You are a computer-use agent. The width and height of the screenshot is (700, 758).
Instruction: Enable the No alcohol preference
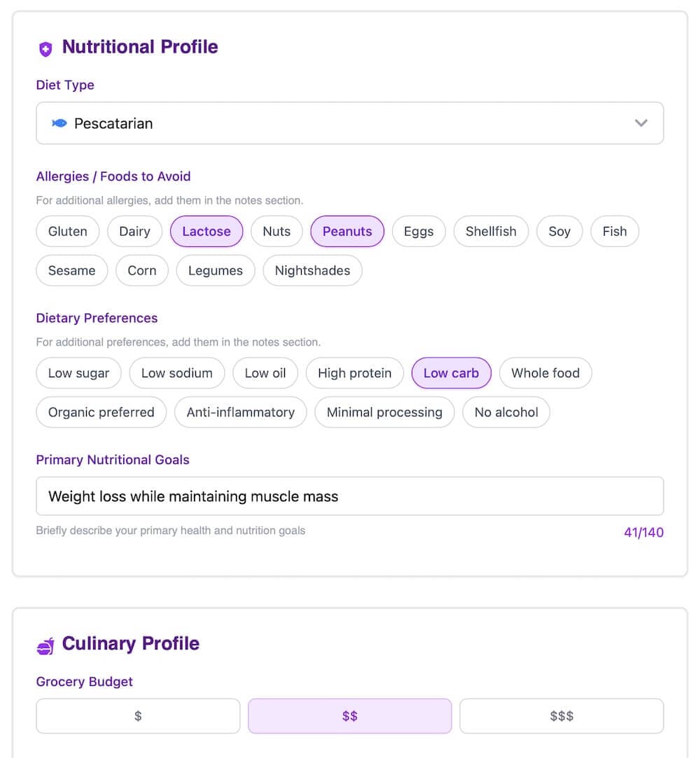pos(506,412)
